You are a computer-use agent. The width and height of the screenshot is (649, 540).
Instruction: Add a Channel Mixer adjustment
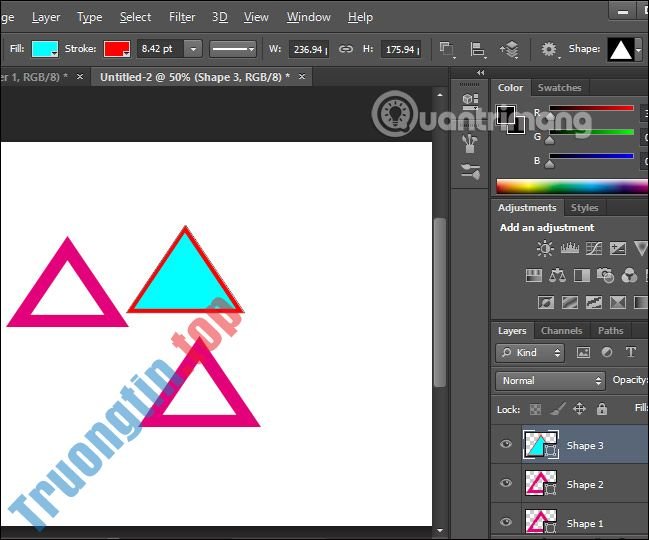click(629, 275)
